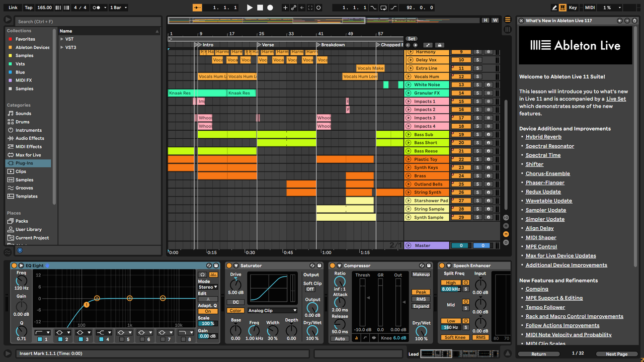Click the Link button

point(13,8)
